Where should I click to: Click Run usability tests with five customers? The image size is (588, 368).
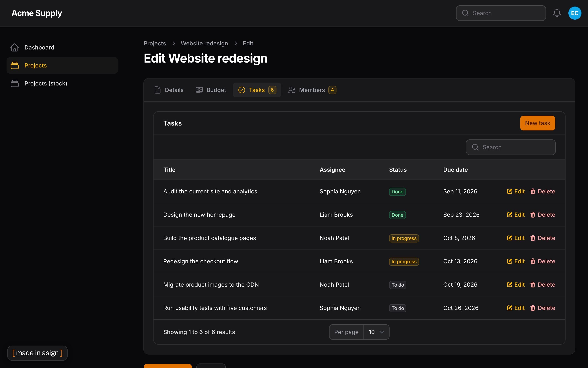coord(215,308)
